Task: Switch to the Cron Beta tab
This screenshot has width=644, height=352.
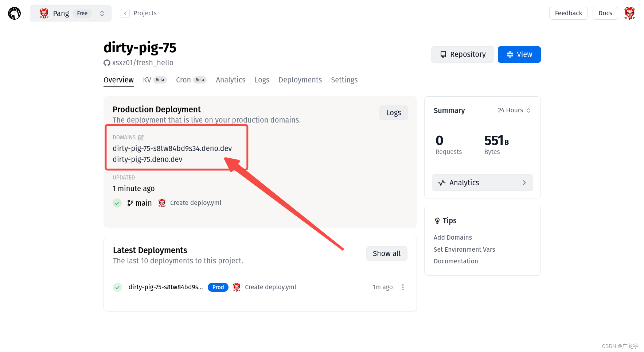Action: pyautogui.click(x=191, y=80)
